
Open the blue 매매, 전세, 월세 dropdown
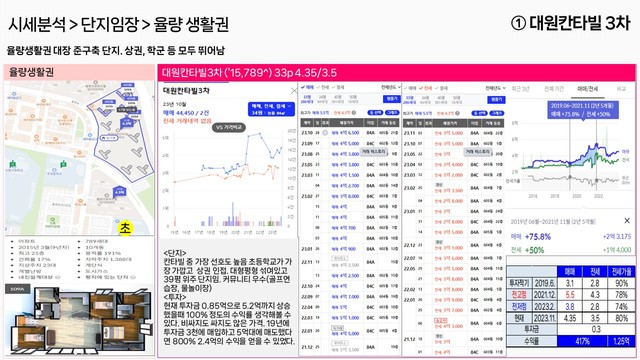271,109
